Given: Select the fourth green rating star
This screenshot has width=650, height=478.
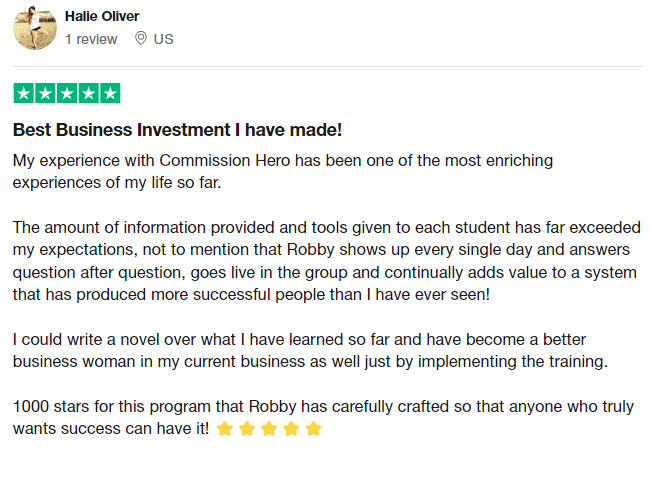Looking at the screenshot, I should pos(88,94).
